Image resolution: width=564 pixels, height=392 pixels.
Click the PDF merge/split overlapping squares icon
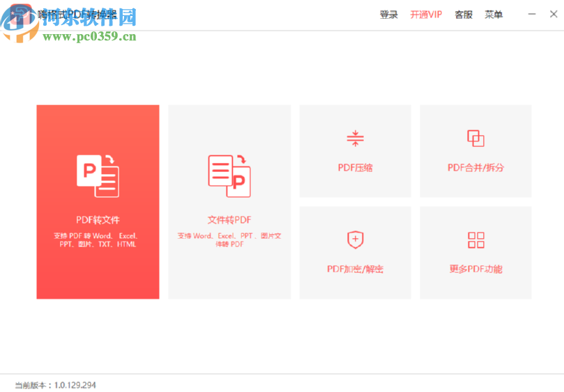click(475, 139)
